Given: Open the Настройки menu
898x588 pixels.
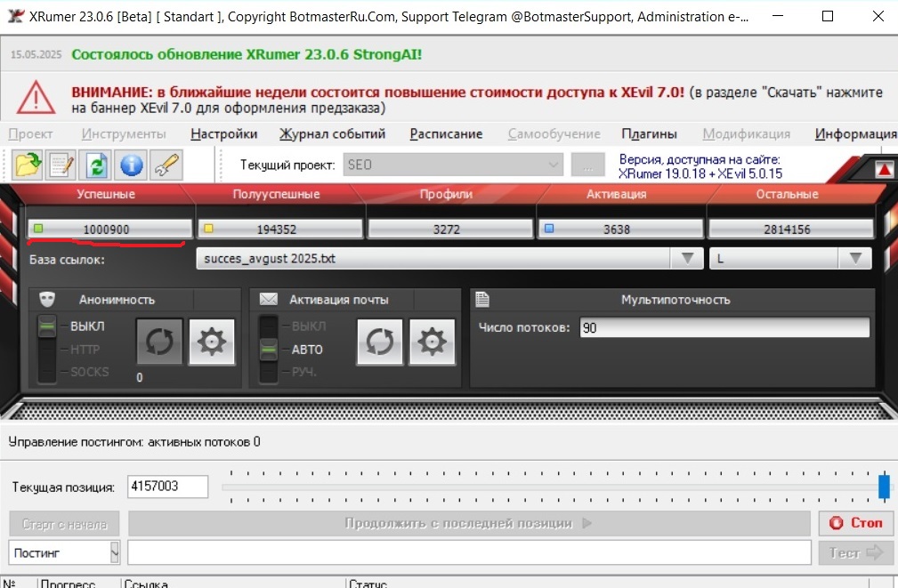Looking at the screenshot, I should click(224, 134).
